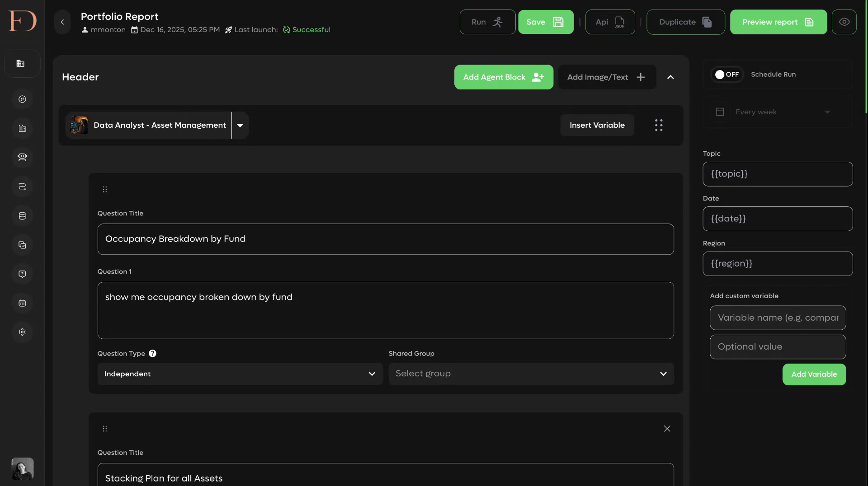Open the Api JSON button
The width and height of the screenshot is (868, 486).
coord(610,22)
